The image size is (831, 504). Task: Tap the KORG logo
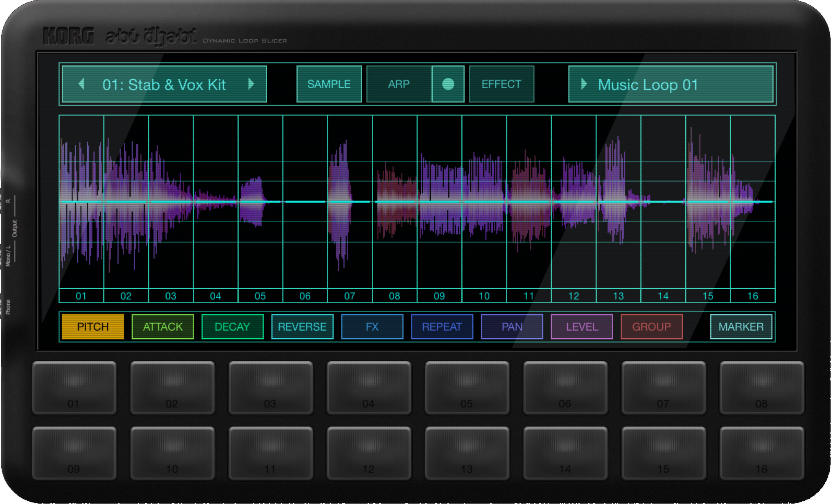[68, 36]
